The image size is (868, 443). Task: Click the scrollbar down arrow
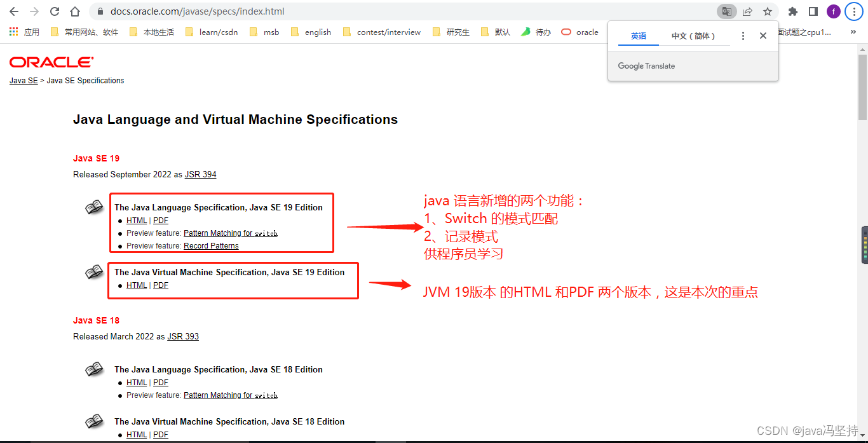coord(862,435)
